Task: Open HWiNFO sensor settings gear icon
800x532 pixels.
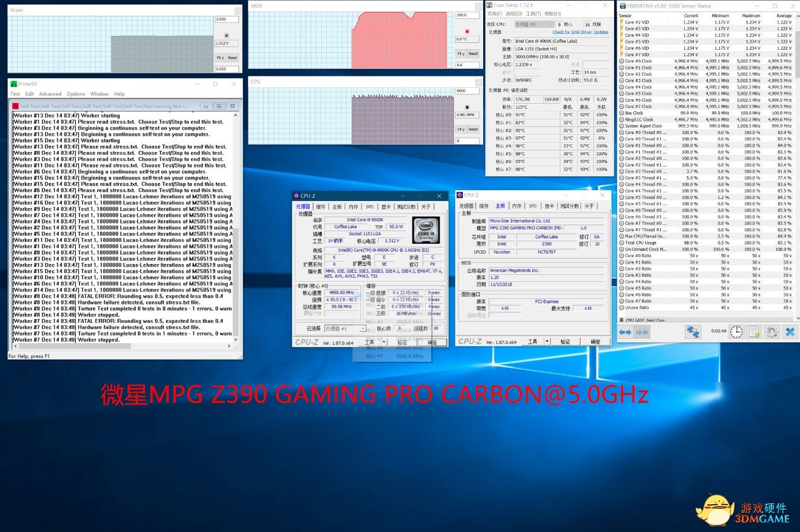Action: click(x=772, y=332)
